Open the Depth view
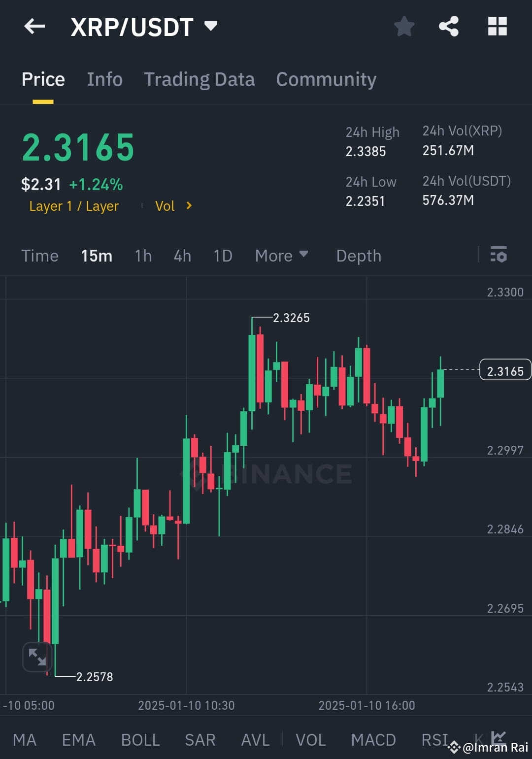The height and width of the screenshot is (759, 532). tap(359, 256)
